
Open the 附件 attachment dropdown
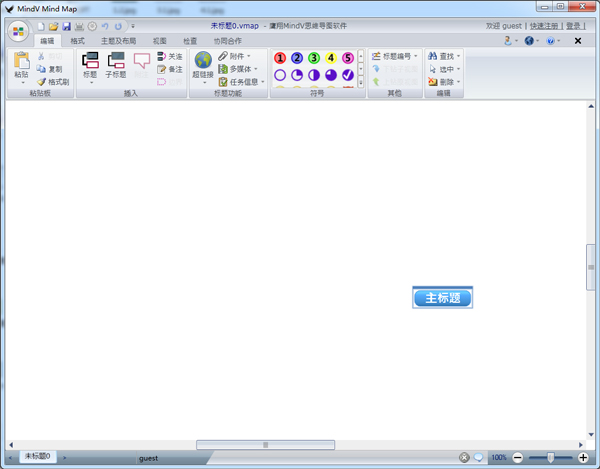(234, 56)
